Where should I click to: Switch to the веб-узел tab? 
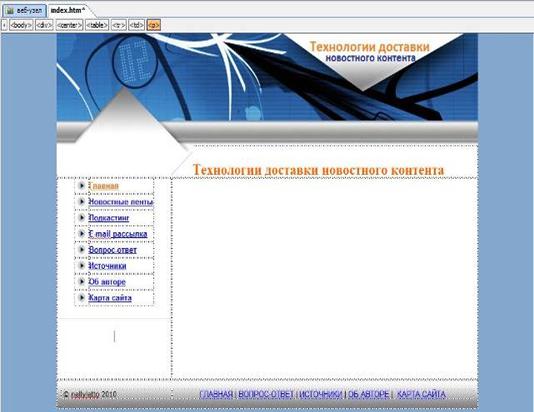tap(25, 11)
